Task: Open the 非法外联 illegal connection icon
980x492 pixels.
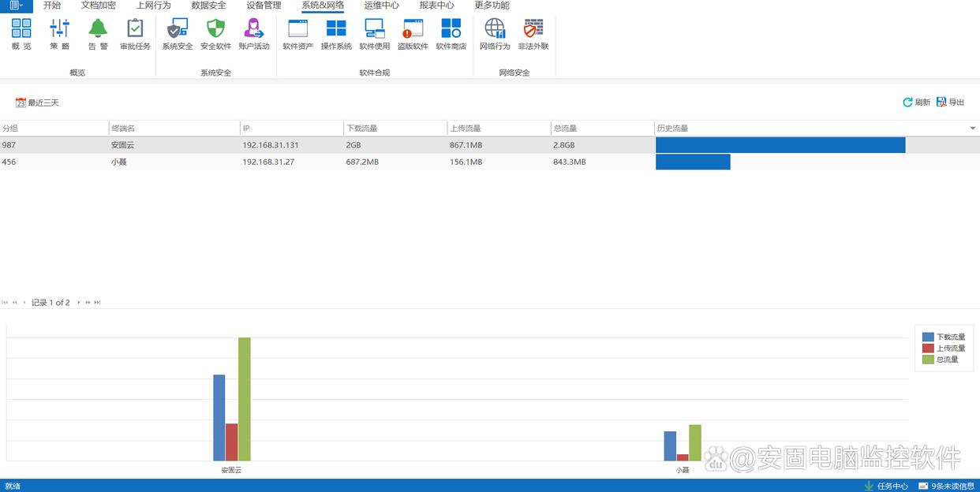Action: 533,29
